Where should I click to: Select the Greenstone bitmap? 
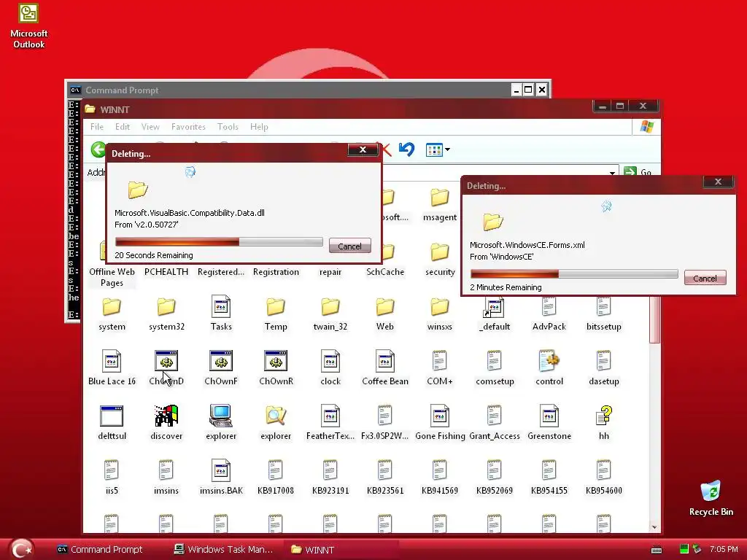[549, 416]
